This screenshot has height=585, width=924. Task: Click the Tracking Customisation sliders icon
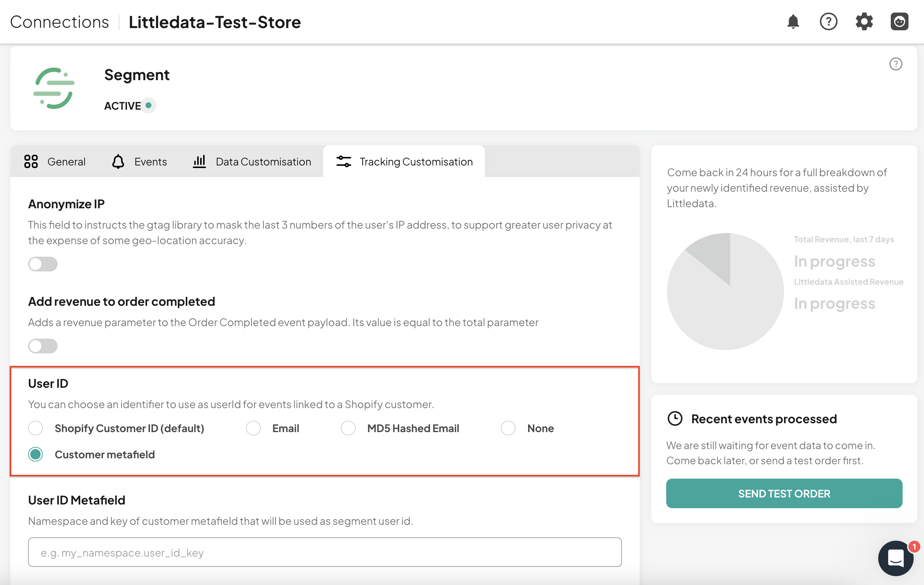click(x=343, y=162)
